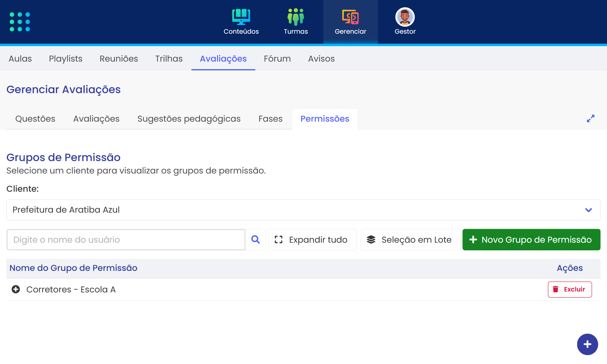This screenshot has width=607, height=364.
Task: Switch to the Questões tab
Action: (35, 119)
